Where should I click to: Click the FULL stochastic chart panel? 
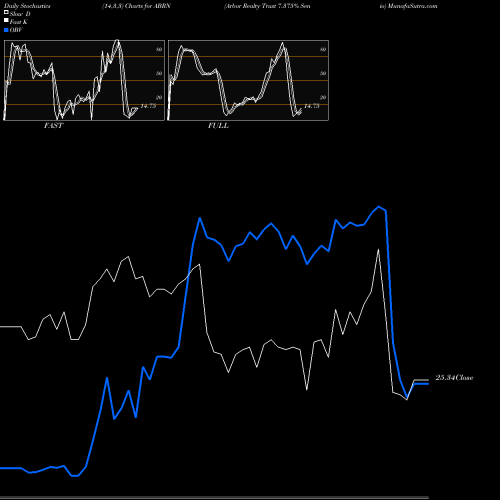click(248, 80)
